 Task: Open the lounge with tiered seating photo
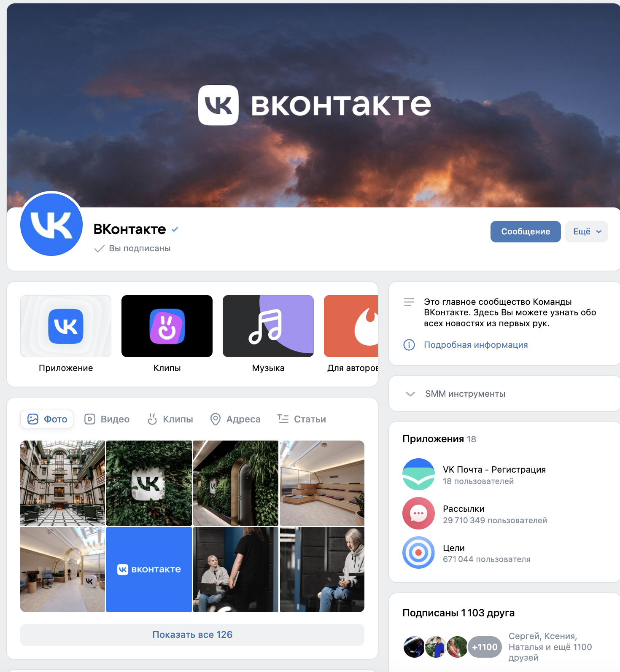(x=322, y=483)
